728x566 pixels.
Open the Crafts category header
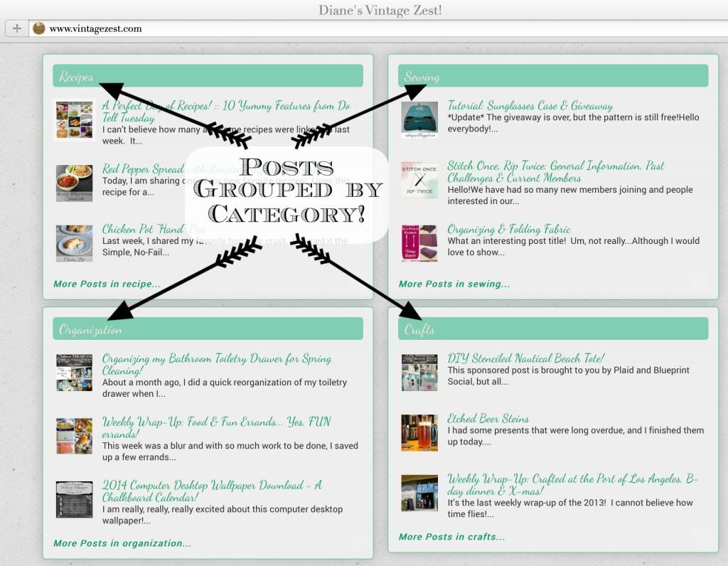point(419,329)
